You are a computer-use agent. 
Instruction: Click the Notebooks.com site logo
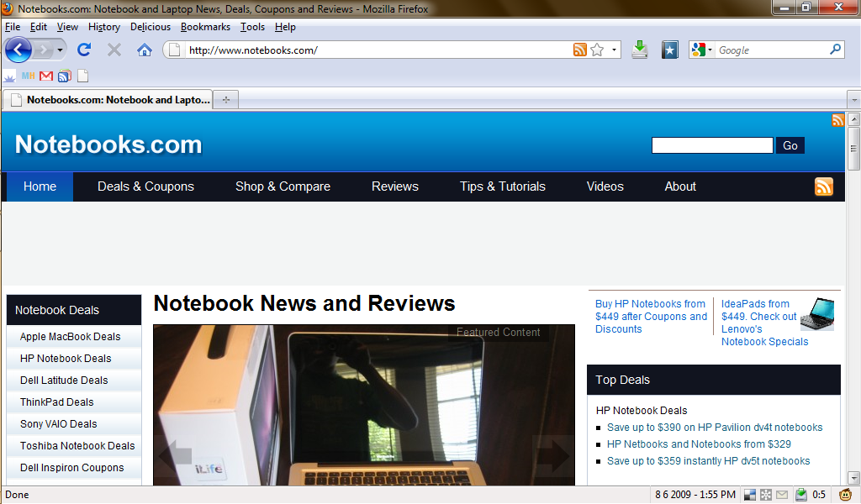[x=108, y=144]
